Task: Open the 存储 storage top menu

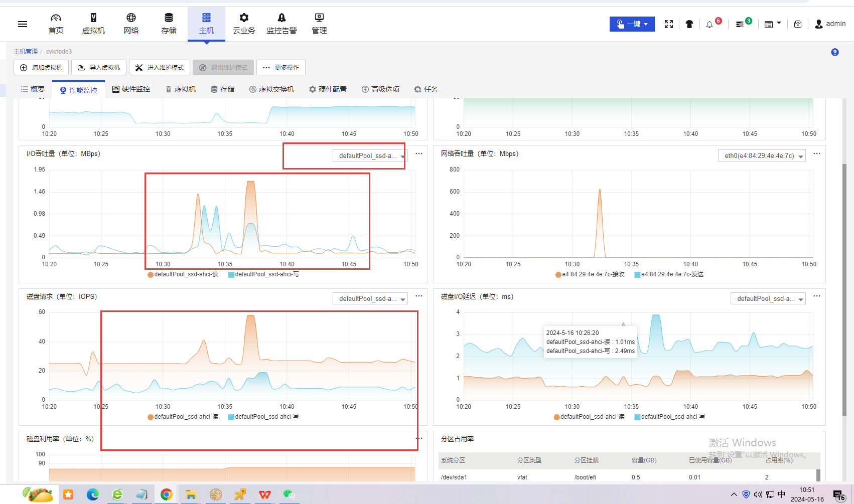Action: point(169,24)
